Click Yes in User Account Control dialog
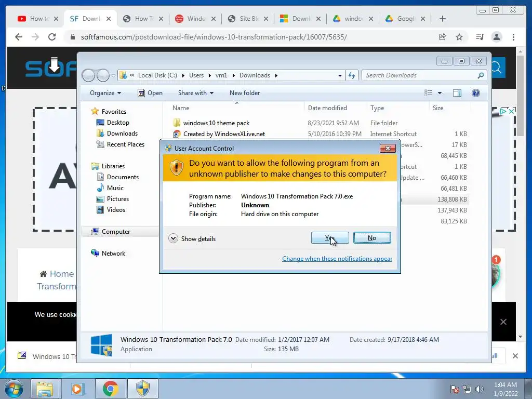 coord(330,238)
